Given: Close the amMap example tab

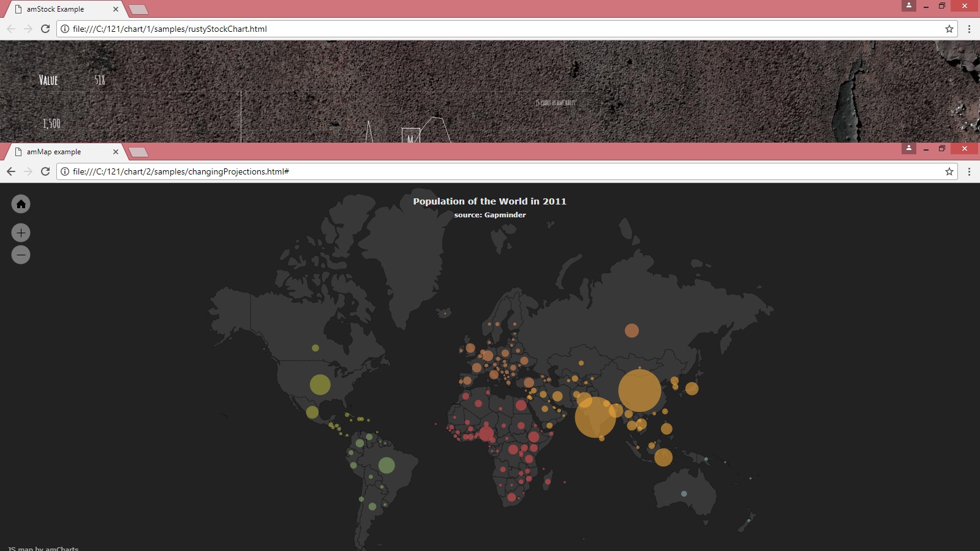Looking at the screenshot, I should [116, 152].
